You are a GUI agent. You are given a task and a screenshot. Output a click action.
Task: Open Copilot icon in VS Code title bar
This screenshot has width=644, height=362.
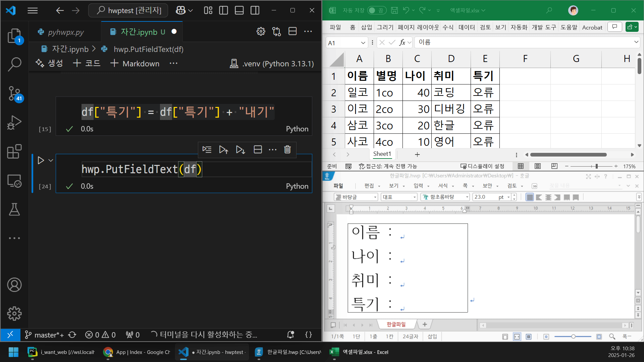pos(180,10)
